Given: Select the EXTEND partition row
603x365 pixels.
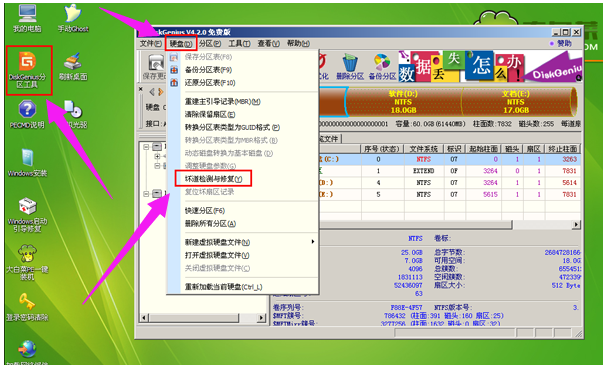Looking at the screenshot, I should tap(449, 171).
